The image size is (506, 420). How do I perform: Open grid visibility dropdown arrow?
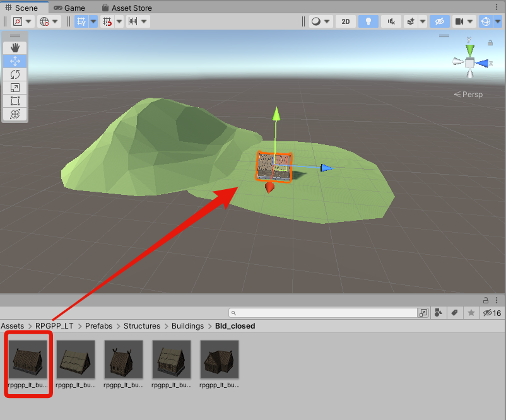(x=93, y=21)
